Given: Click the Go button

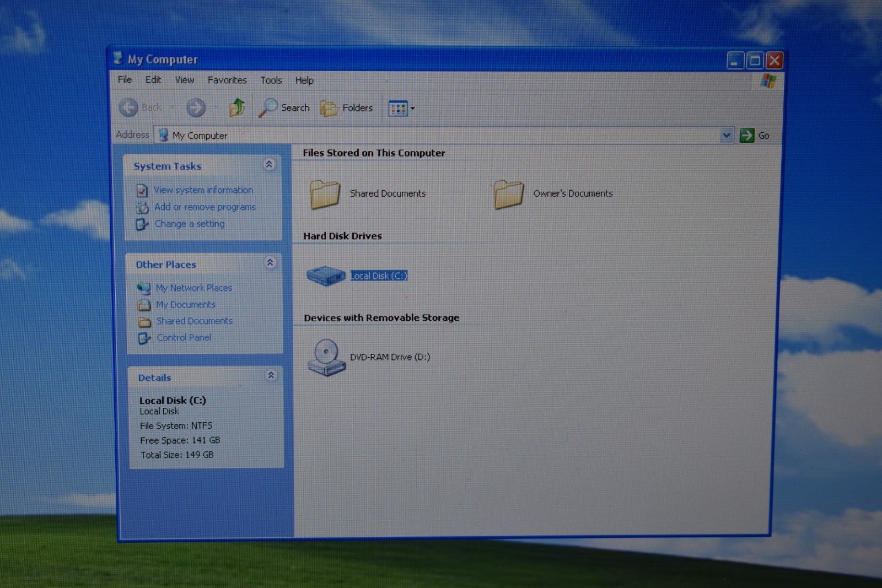Looking at the screenshot, I should pos(755,135).
